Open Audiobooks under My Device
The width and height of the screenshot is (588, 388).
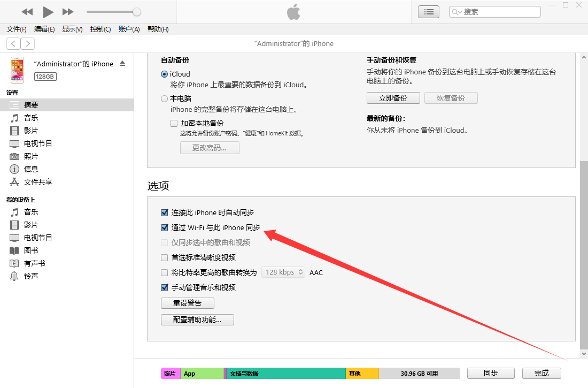pos(34,263)
